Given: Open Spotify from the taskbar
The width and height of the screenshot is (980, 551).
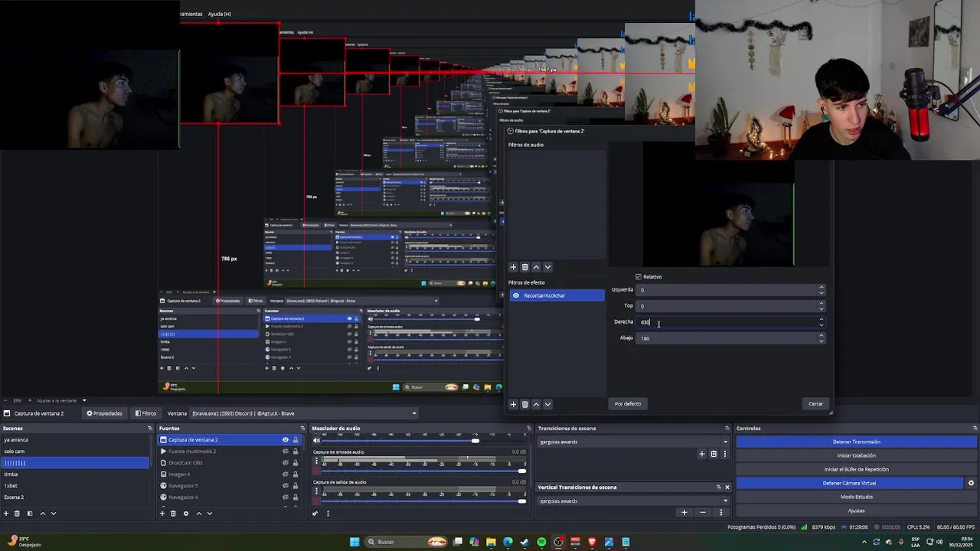Looking at the screenshot, I should (x=541, y=542).
